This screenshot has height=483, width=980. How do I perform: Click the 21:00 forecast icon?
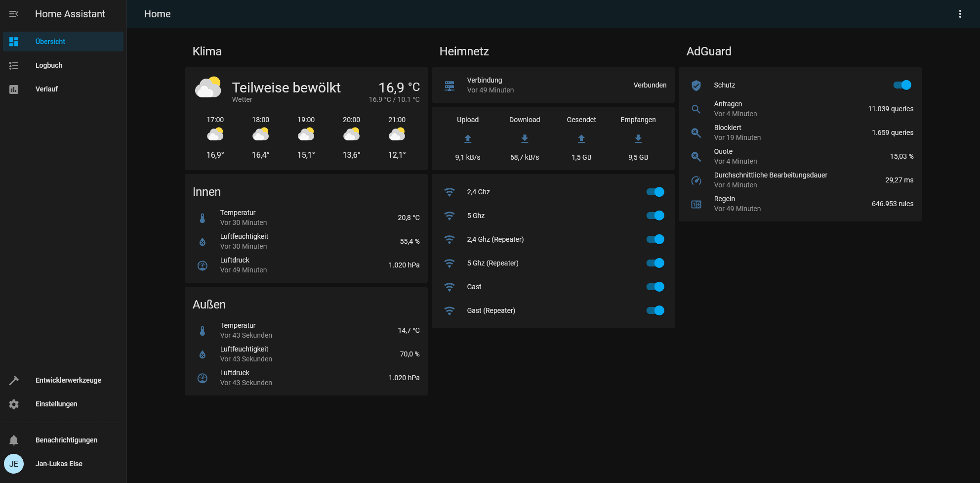[x=397, y=134]
